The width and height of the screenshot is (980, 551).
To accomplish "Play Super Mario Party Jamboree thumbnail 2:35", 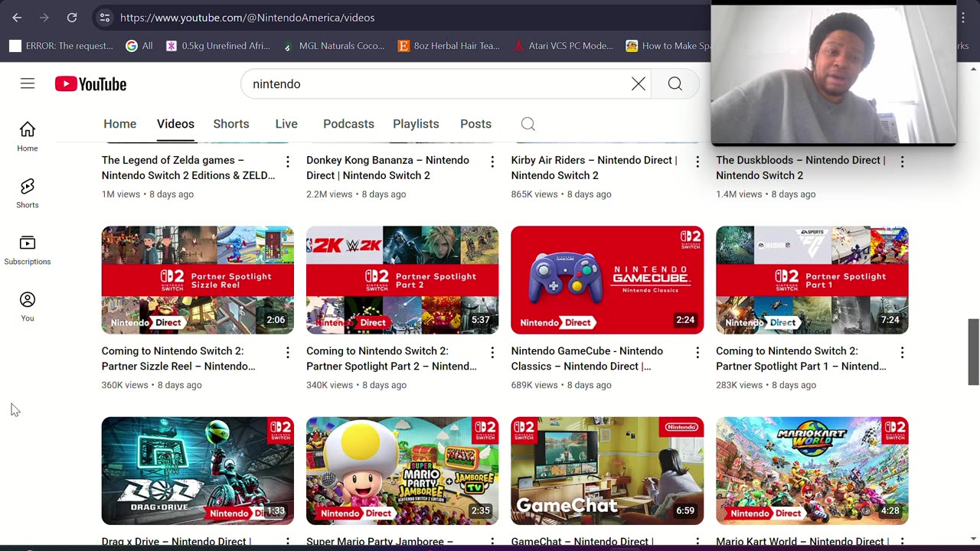I will tap(402, 471).
